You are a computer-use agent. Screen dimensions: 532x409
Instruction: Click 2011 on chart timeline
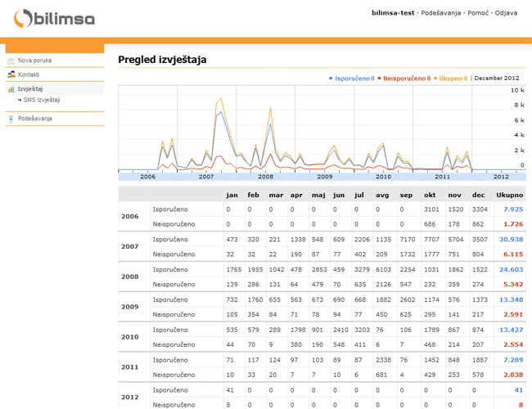443,177
